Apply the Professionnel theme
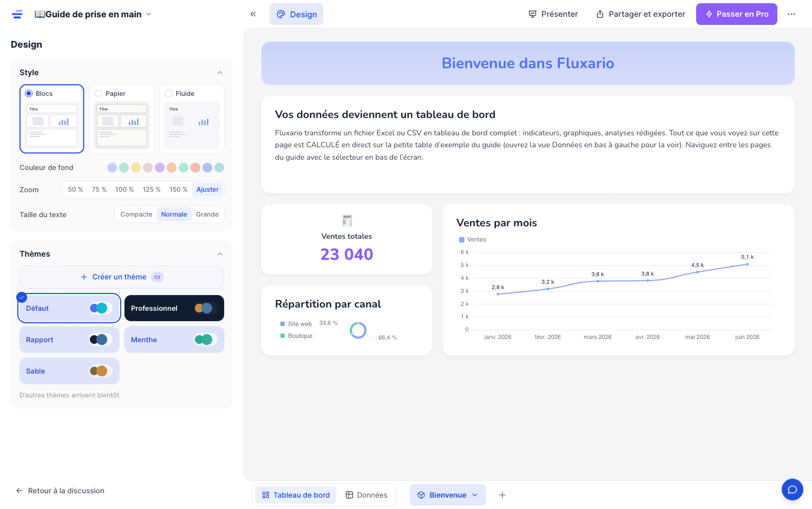 coord(174,308)
